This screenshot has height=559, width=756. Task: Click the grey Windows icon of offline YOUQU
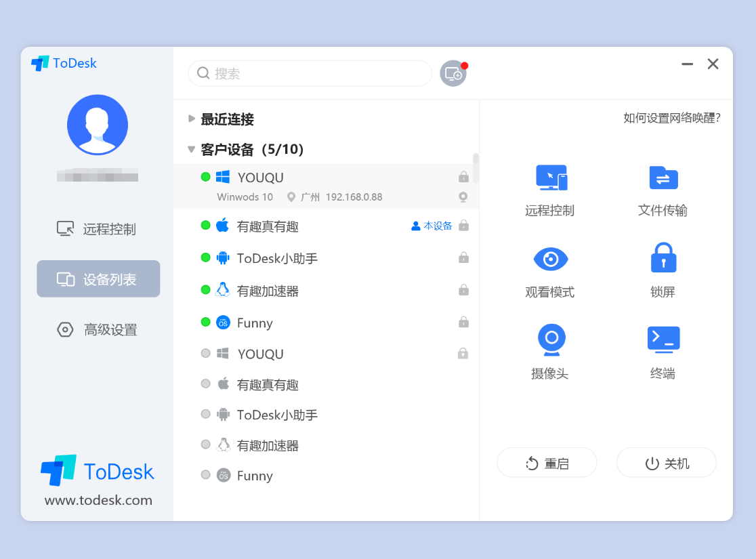point(223,354)
